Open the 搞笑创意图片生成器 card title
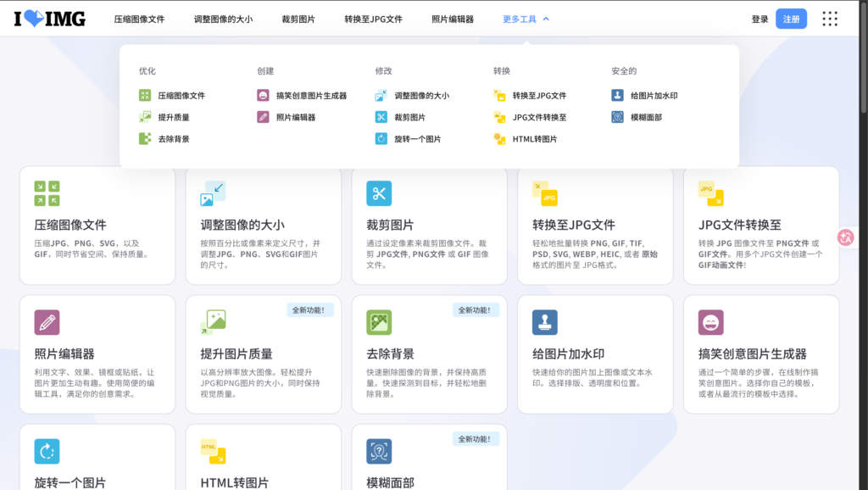Image resolution: width=868 pixels, height=490 pixels. click(x=753, y=354)
